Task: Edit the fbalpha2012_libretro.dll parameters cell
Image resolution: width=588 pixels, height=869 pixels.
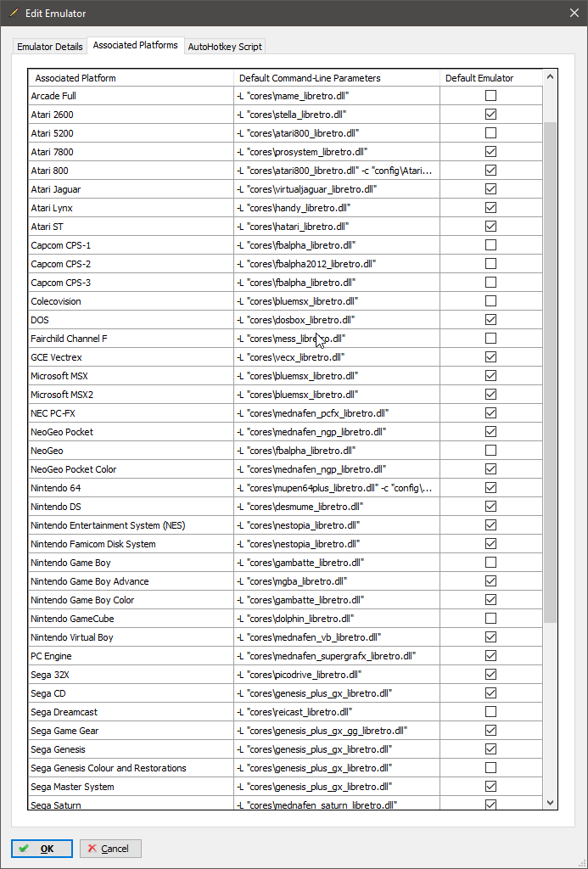Action: click(x=337, y=264)
